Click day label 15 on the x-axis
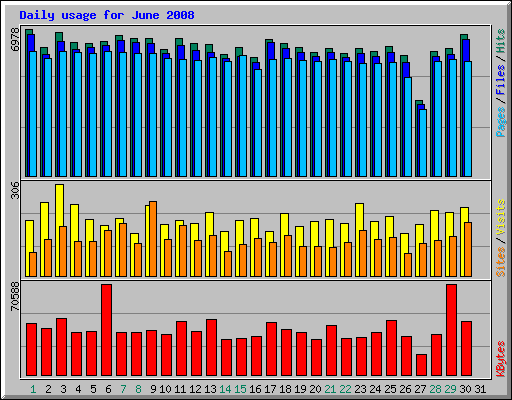The height and width of the screenshot is (400, 512). tap(240, 389)
